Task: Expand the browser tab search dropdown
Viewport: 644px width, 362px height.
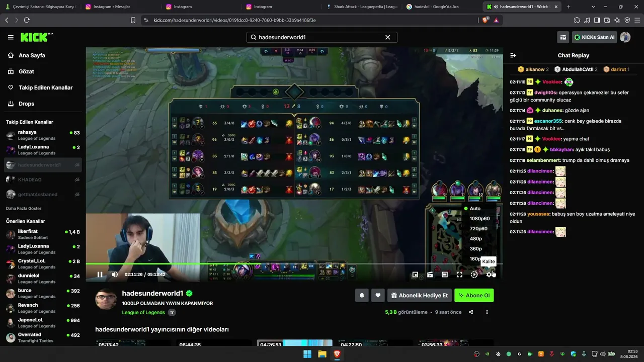Action: pos(593,7)
